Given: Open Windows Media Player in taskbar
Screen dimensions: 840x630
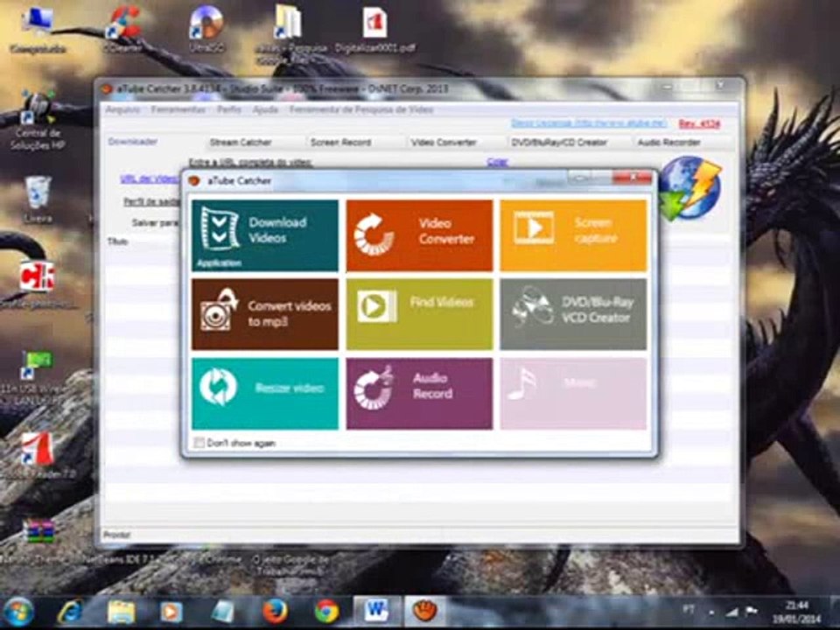Looking at the screenshot, I should click(x=171, y=612).
